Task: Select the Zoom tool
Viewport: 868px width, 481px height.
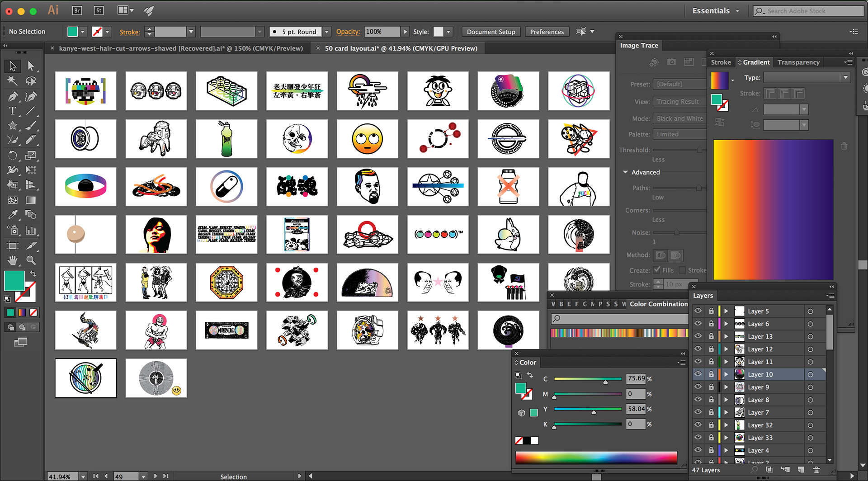Action: click(31, 260)
